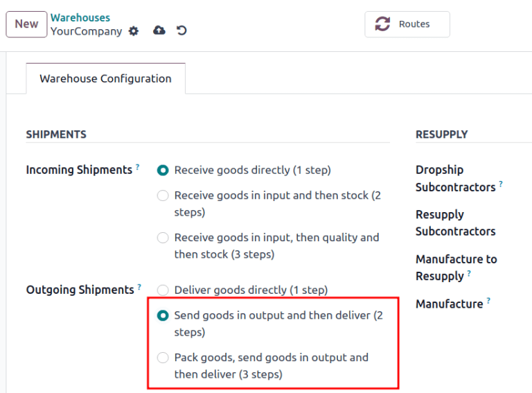Click the discard changes undo icon
532x393 pixels.
click(x=181, y=30)
